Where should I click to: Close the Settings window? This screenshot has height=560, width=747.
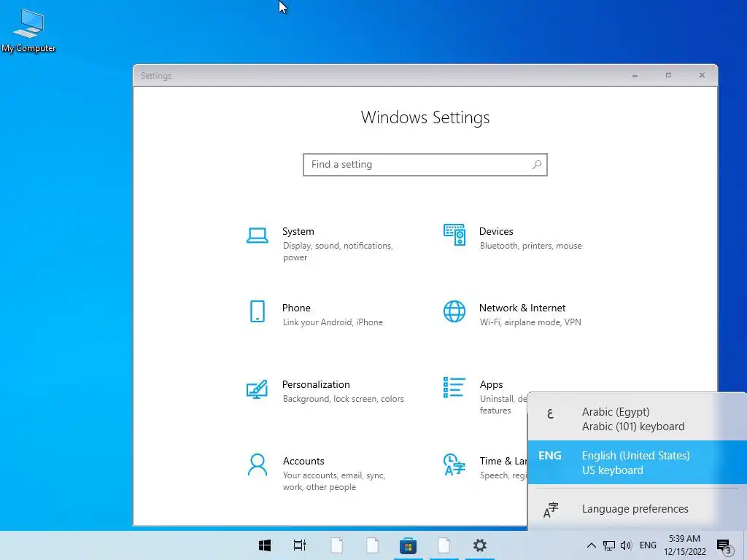(702, 75)
